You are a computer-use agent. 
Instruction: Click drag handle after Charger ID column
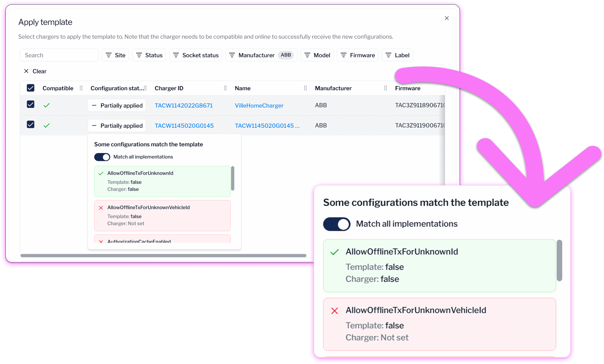[x=225, y=88]
